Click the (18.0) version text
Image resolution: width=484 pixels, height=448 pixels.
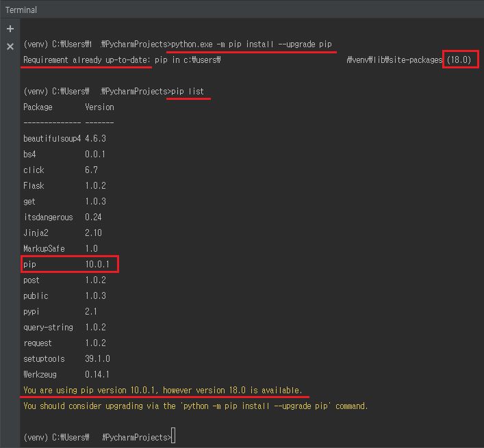459,60
